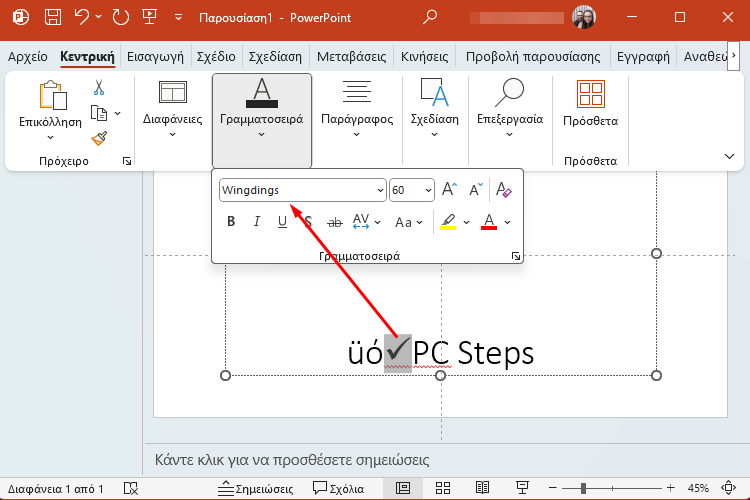The height and width of the screenshot is (500, 750).
Task: Open the user account profile picture
Action: tap(584, 18)
